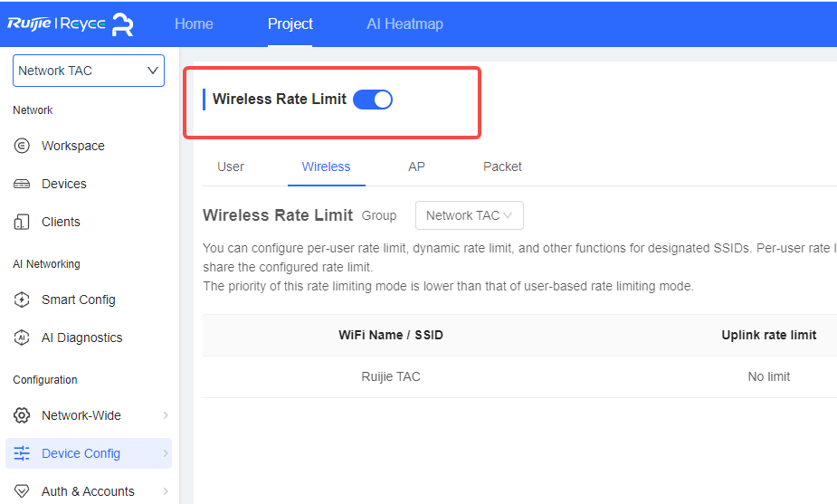Open Smart Config via its icon
The image size is (837, 504).
[23, 300]
